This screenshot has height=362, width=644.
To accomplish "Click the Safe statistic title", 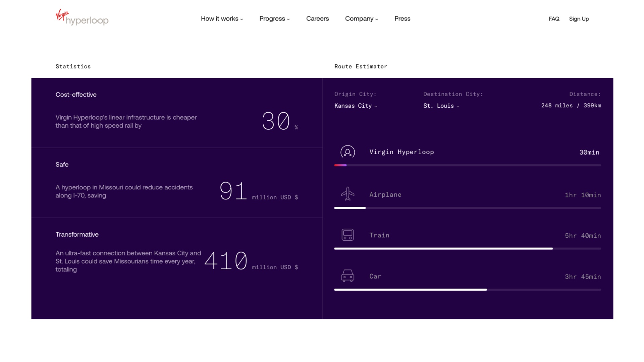I will 62,165.
